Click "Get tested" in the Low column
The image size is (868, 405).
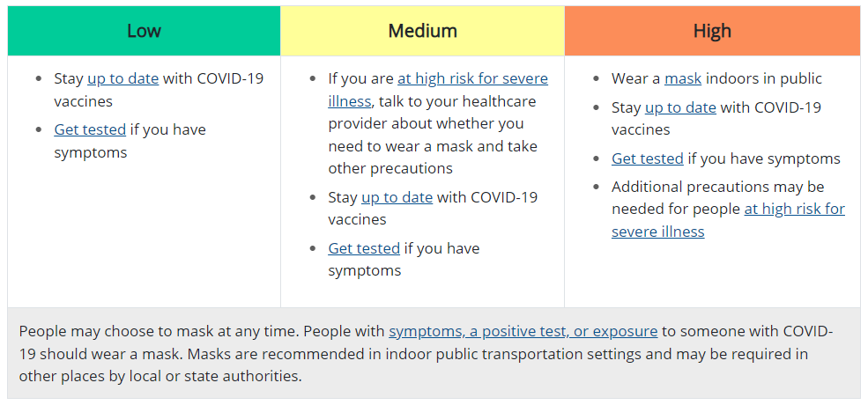tap(90, 129)
